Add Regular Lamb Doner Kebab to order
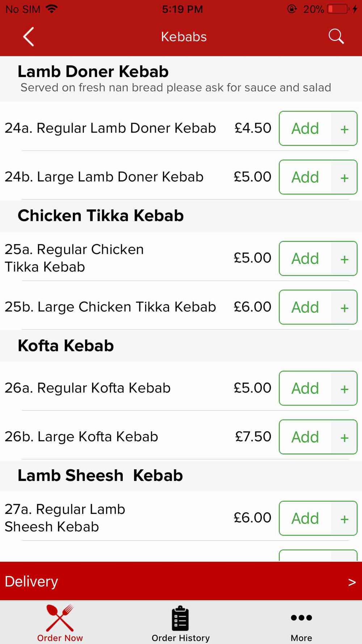The width and height of the screenshot is (362, 644). pyautogui.click(x=305, y=129)
